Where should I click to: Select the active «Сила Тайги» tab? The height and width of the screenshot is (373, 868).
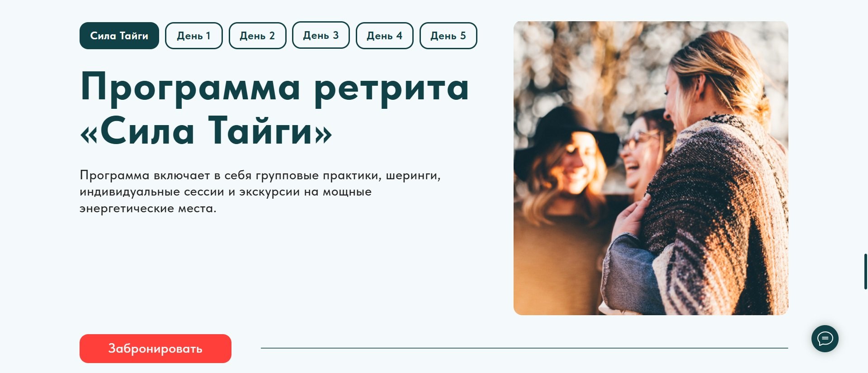tap(119, 36)
